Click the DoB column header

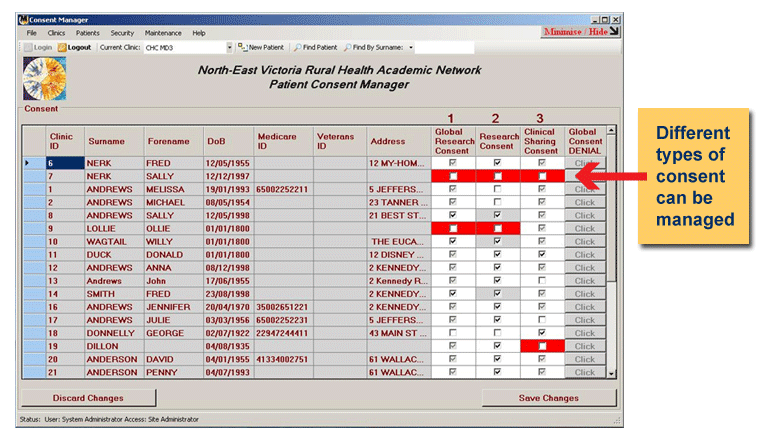229,141
